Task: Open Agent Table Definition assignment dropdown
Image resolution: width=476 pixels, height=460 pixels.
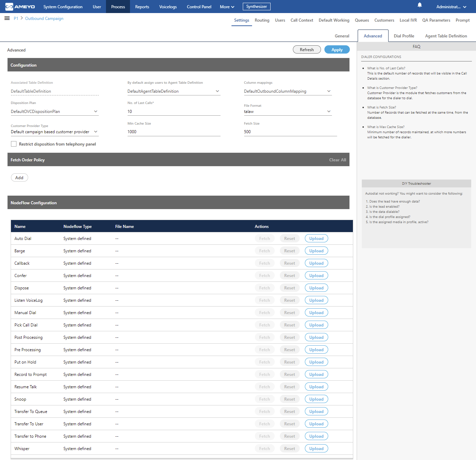Action: click(x=174, y=91)
